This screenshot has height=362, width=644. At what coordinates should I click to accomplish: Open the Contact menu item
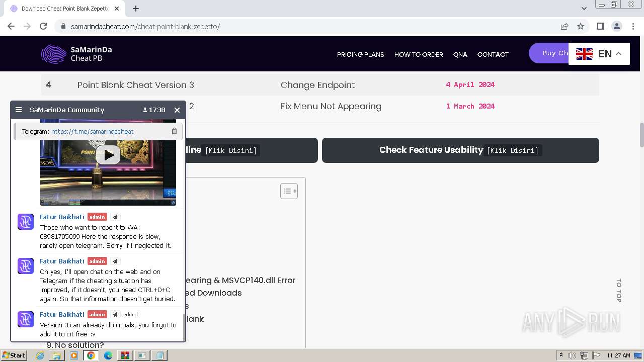pyautogui.click(x=493, y=54)
